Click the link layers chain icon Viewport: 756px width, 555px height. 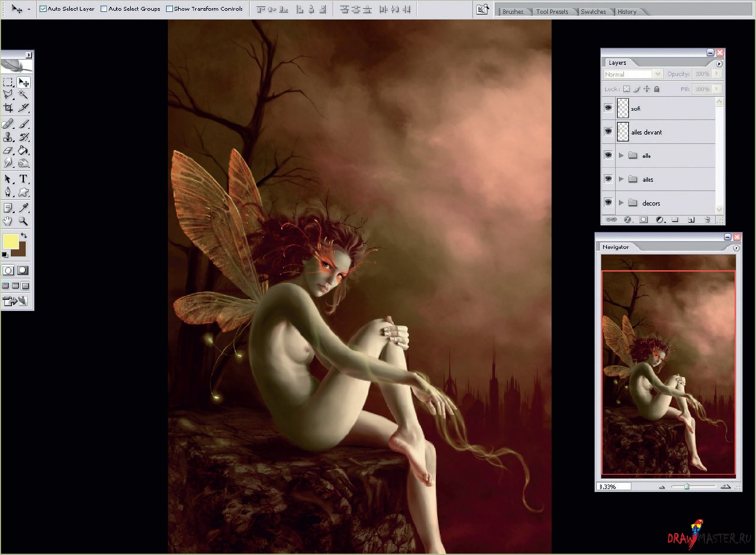pyautogui.click(x=611, y=220)
